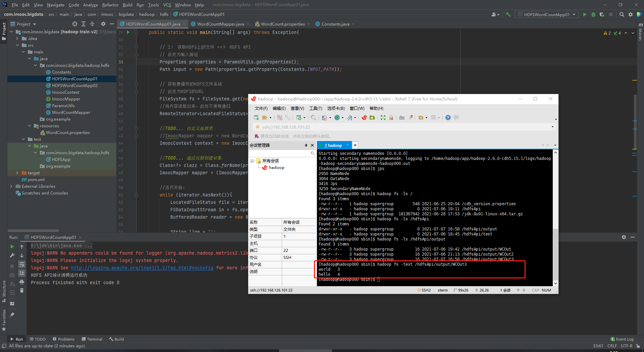
Task: Click the Xshell fullscreen toggle icon
Action: [383, 118]
